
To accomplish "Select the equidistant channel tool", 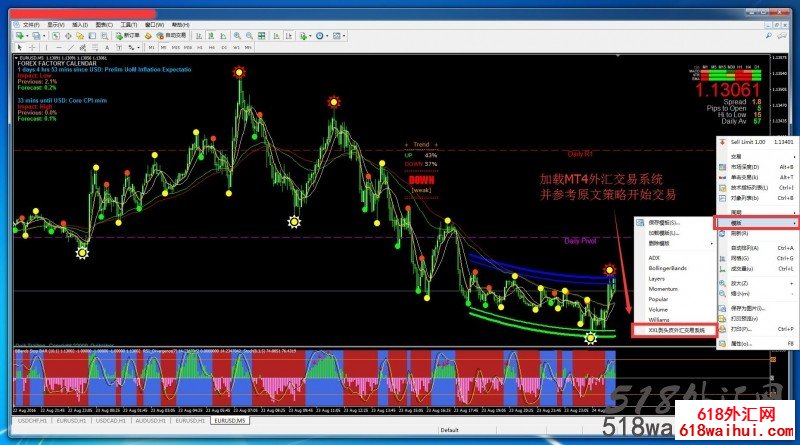I will click(83, 47).
